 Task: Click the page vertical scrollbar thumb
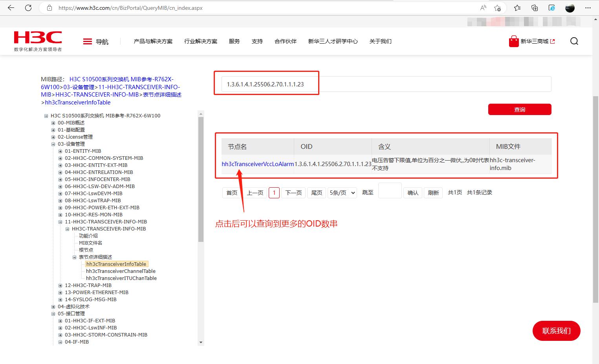[595, 199]
